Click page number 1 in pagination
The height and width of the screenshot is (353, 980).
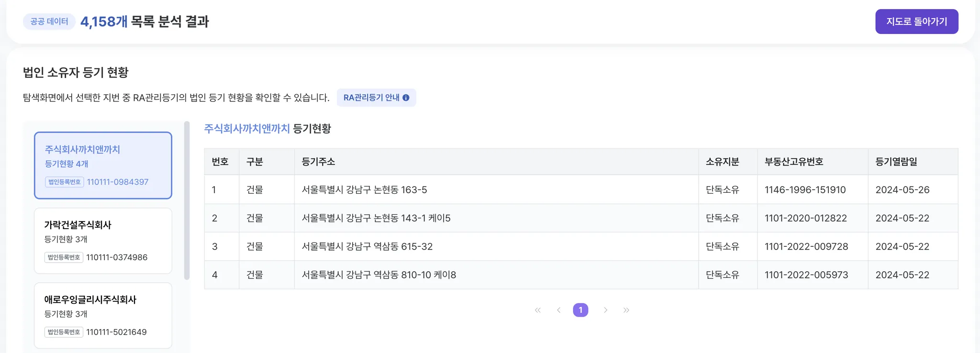click(x=580, y=310)
